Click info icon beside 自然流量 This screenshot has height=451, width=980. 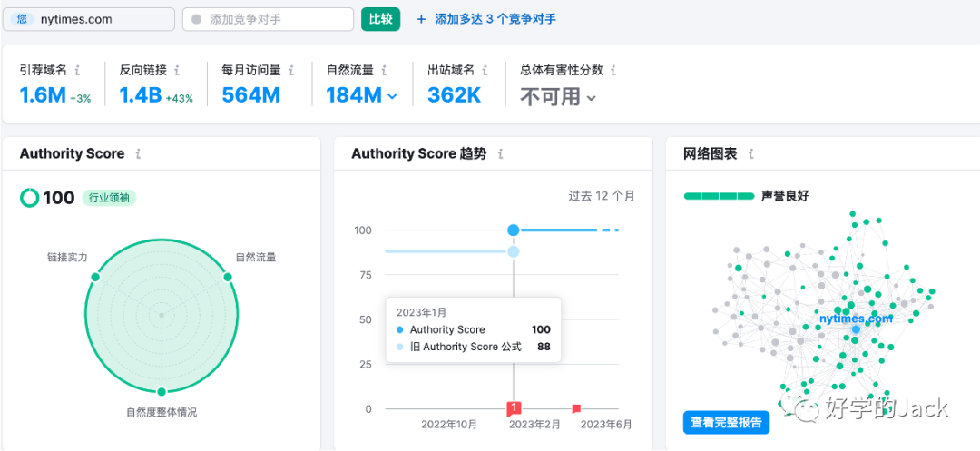coord(385,70)
